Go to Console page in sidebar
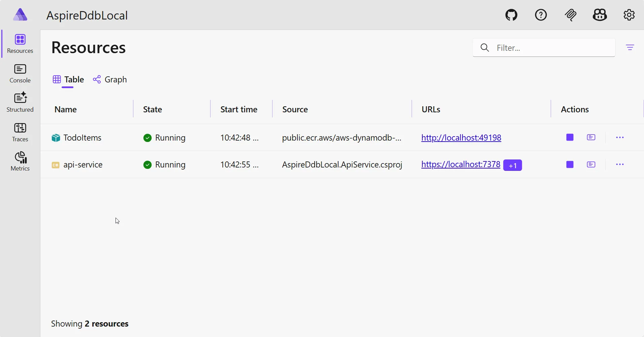Image resolution: width=644 pixels, height=337 pixels. [20, 74]
